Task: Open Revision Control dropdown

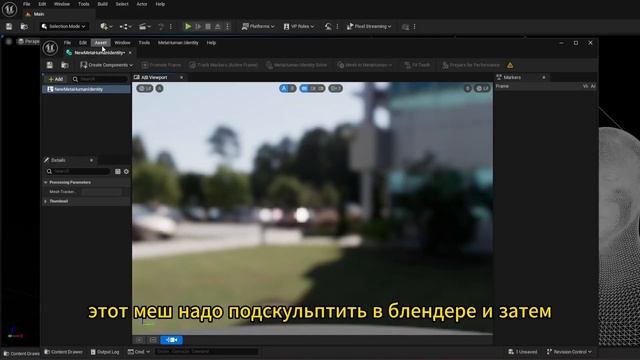Action: [x=569, y=352]
